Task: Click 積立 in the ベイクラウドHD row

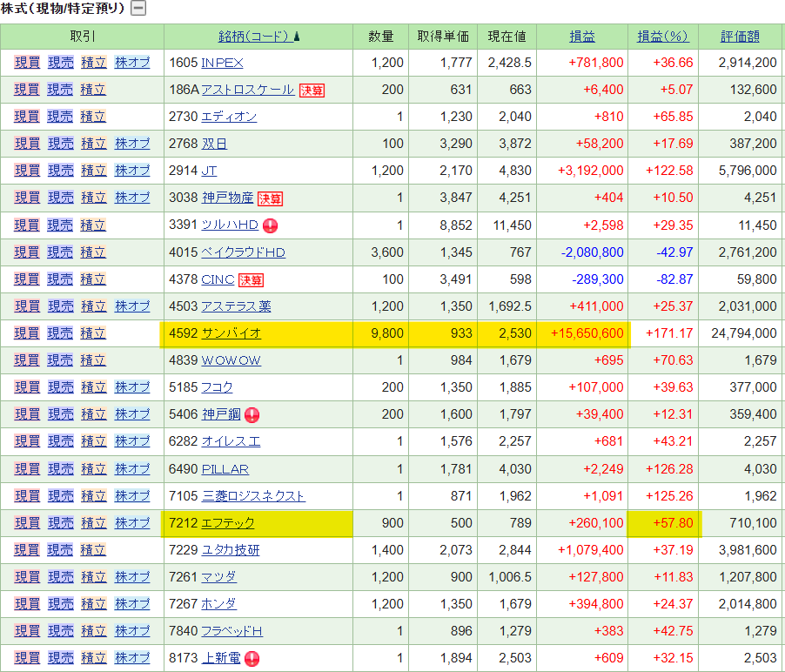Action: [93, 252]
